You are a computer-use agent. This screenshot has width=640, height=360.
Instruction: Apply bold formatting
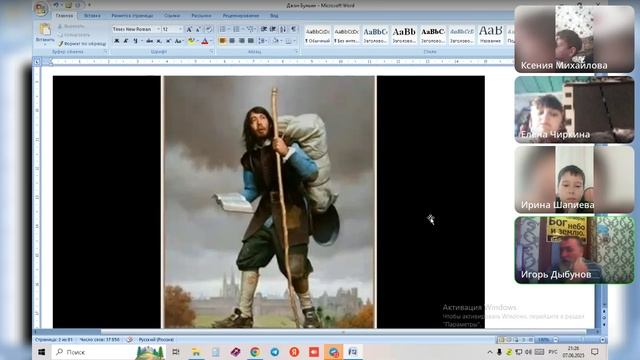coord(117,41)
